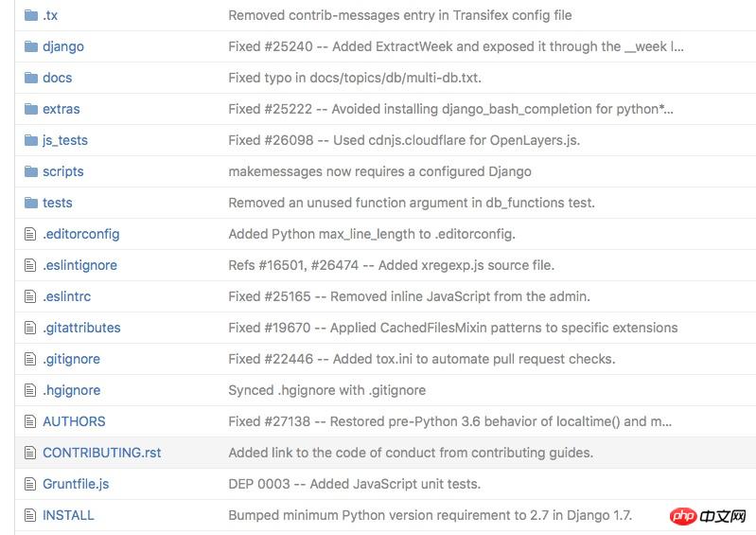Open the .hgignore file
The width and height of the screenshot is (756, 535).
(x=71, y=390)
